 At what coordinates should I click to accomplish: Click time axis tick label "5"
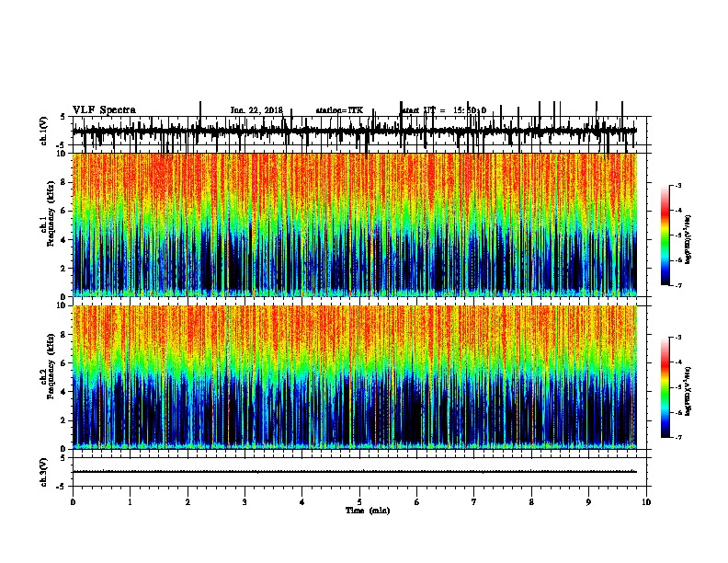click(x=359, y=502)
